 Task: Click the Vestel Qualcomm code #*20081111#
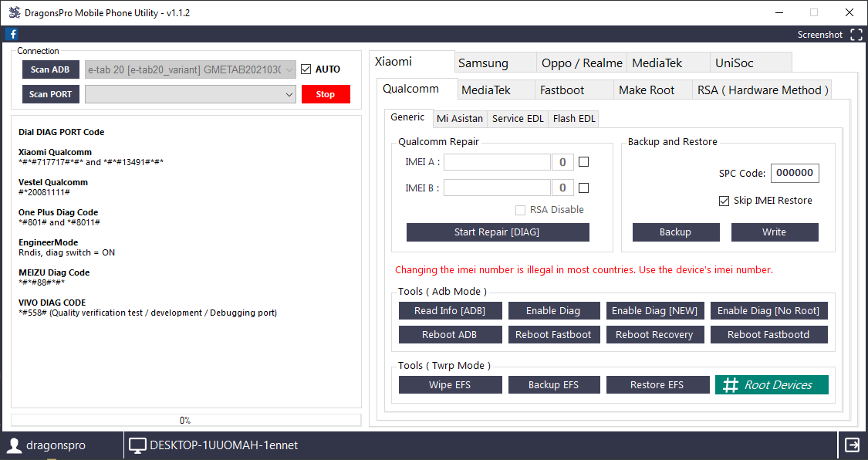(44, 193)
